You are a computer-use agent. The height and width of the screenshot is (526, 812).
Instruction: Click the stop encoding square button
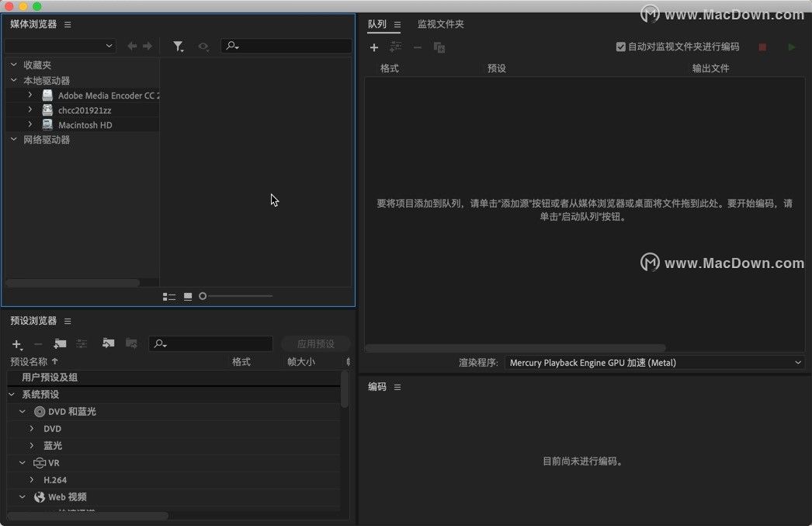click(762, 47)
